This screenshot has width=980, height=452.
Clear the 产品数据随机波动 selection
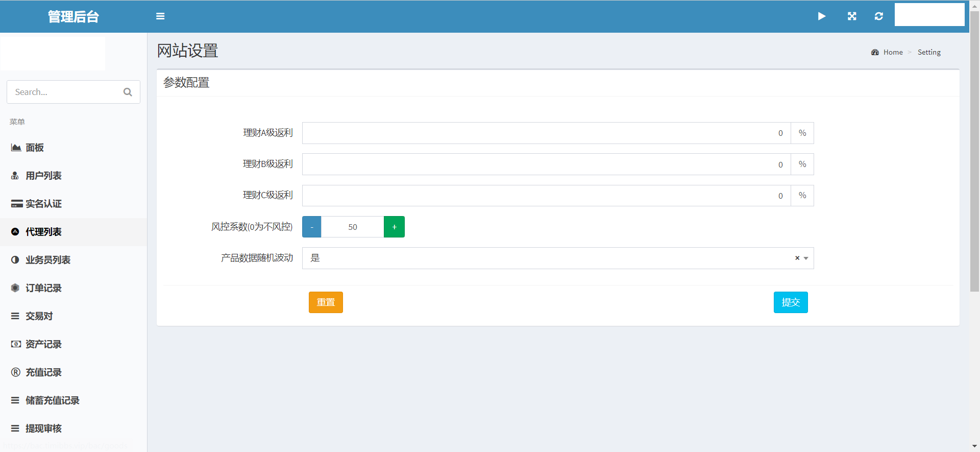(x=797, y=258)
